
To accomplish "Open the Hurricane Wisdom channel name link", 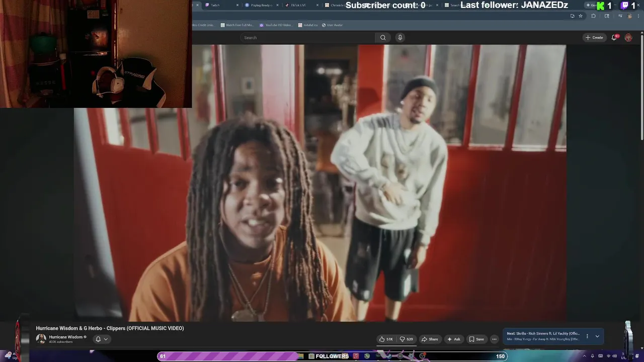I will click(65, 337).
